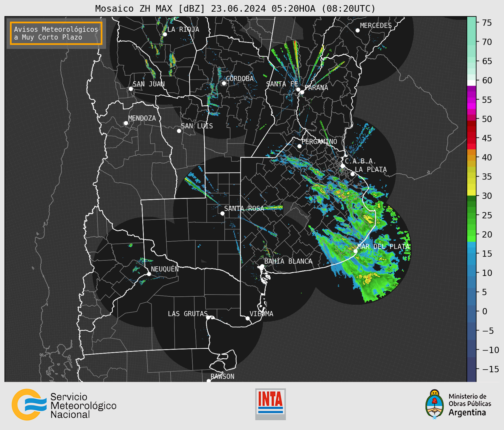Click the PARANA city marker
504x430 pixels.
tap(302, 92)
